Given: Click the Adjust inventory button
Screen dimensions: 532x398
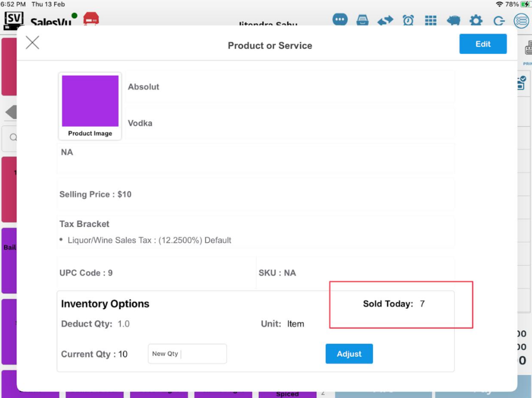Looking at the screenshot, I should 349,354.
